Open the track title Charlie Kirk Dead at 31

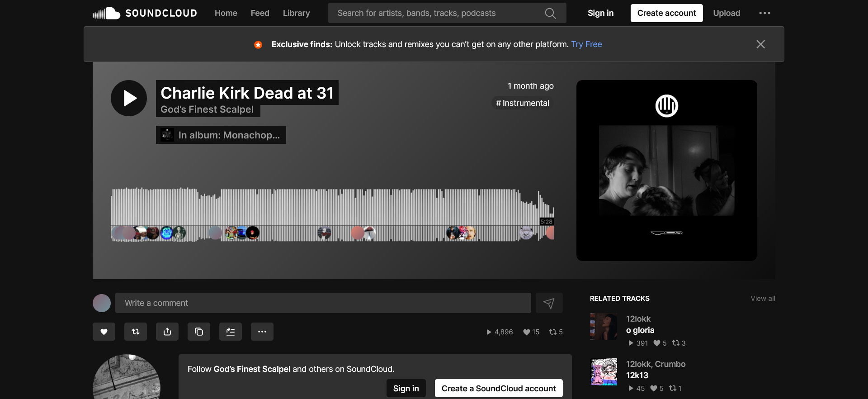tap(247, 93)
